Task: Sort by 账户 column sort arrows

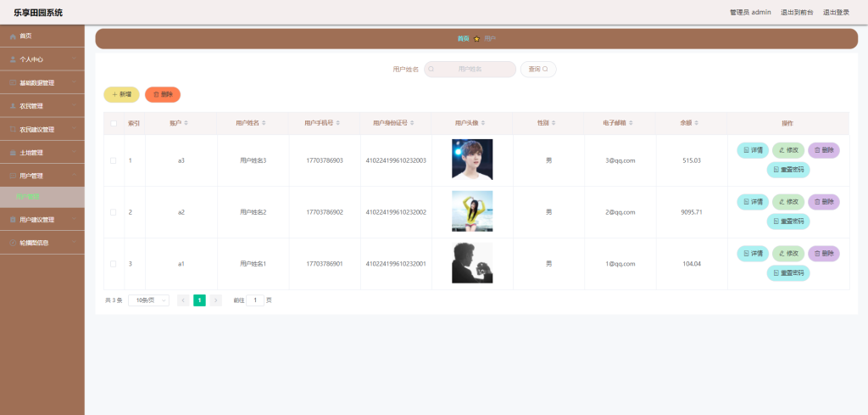Action: click(186, 123)
